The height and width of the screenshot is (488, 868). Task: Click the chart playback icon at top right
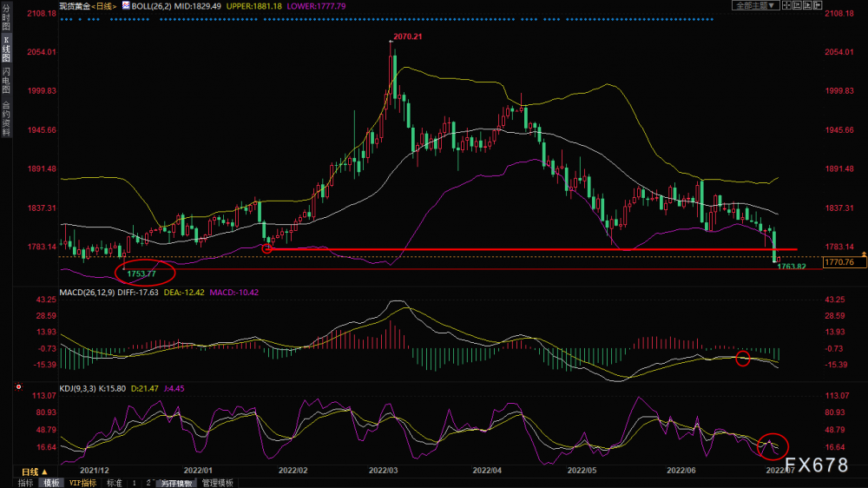click(807, 5)
